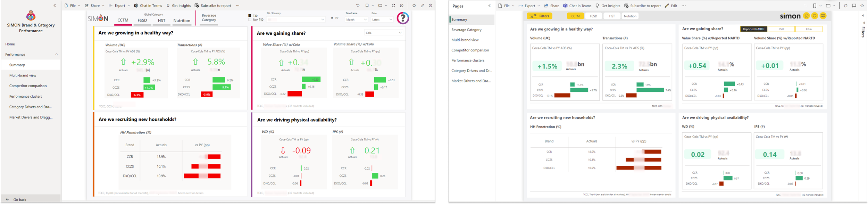The width and height of the screenshot is (868, 204).
Task: Click the yellow Filters button
Action: pos(539,16)
